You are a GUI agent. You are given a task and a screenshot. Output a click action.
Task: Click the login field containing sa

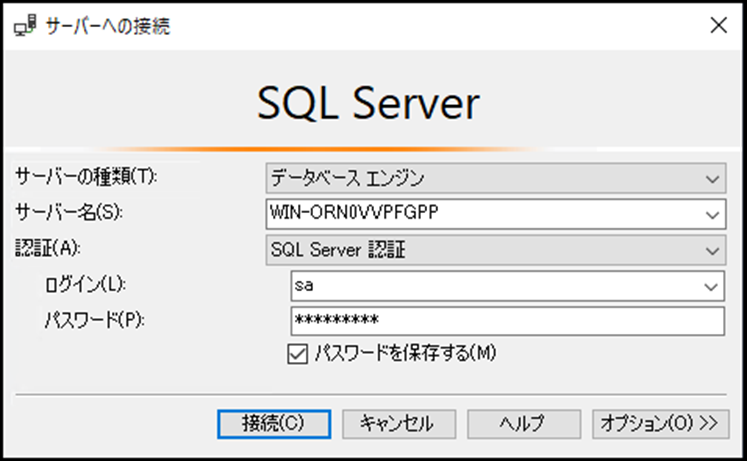tap(507, 286)
